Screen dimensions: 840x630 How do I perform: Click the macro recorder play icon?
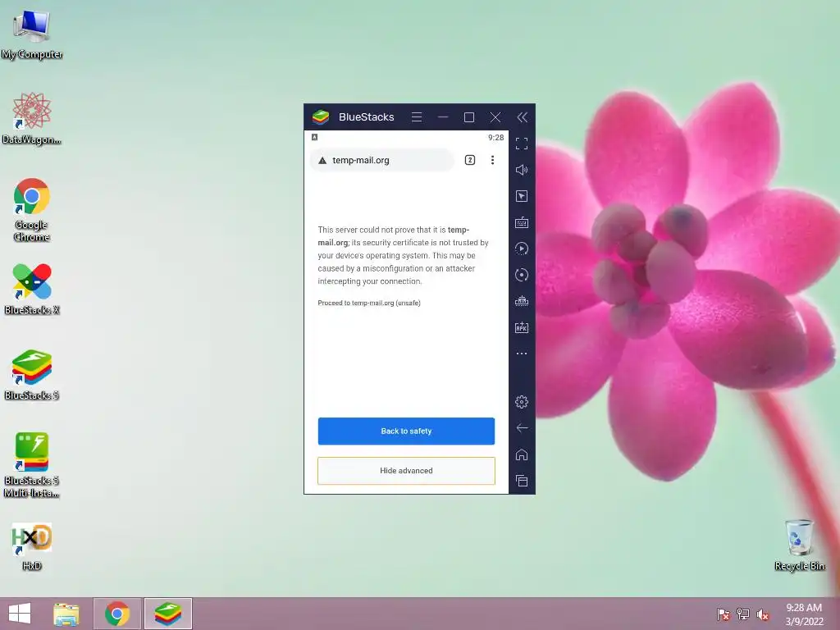pyautogui.click(x=521, y=249)
